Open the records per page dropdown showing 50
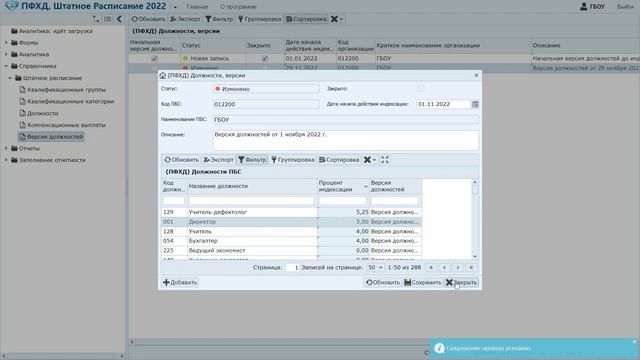 (x=375, y=268)
